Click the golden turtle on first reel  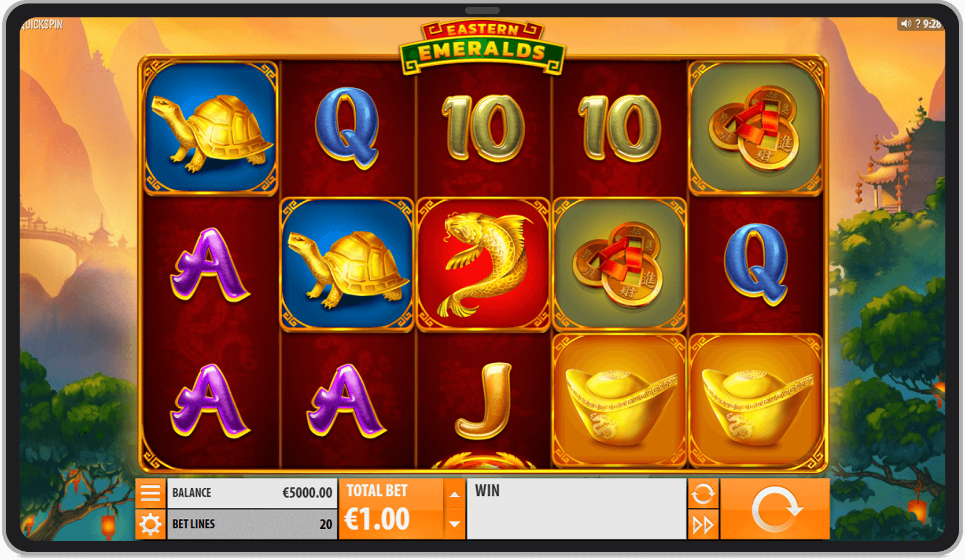pos(211,128)
